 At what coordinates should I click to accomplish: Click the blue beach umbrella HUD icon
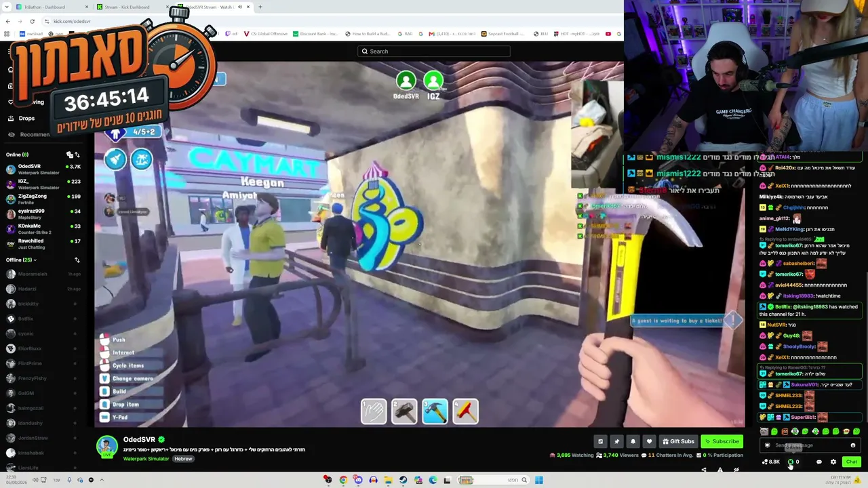pyautogui.click(x=142, y=159)
